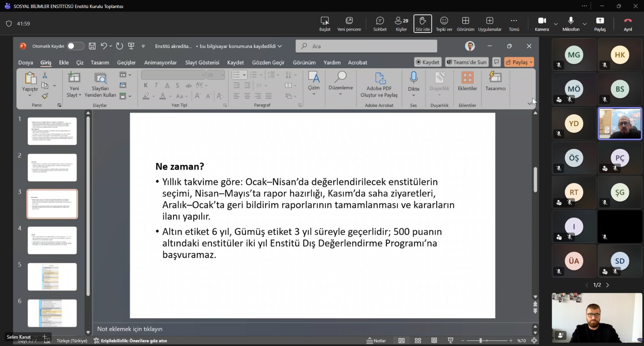This screenshot has width=644, height=346.
Task: Open the Sohbet chat panel in Teams
Action: (380, 24)
